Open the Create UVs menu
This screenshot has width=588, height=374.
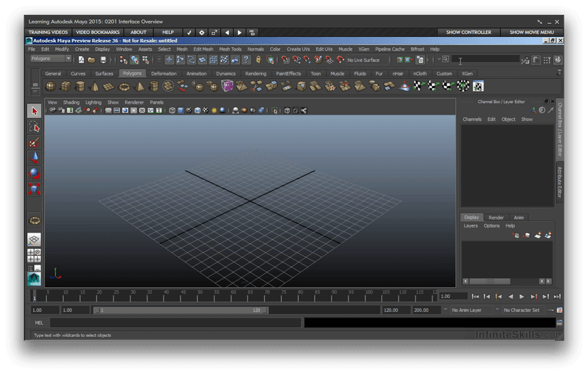coord(298,49)
